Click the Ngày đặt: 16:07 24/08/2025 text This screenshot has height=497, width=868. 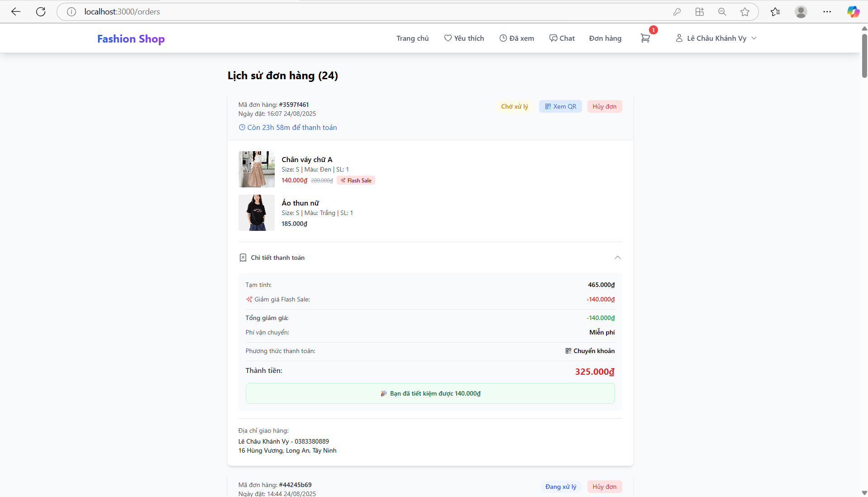(x=277, y=114)
